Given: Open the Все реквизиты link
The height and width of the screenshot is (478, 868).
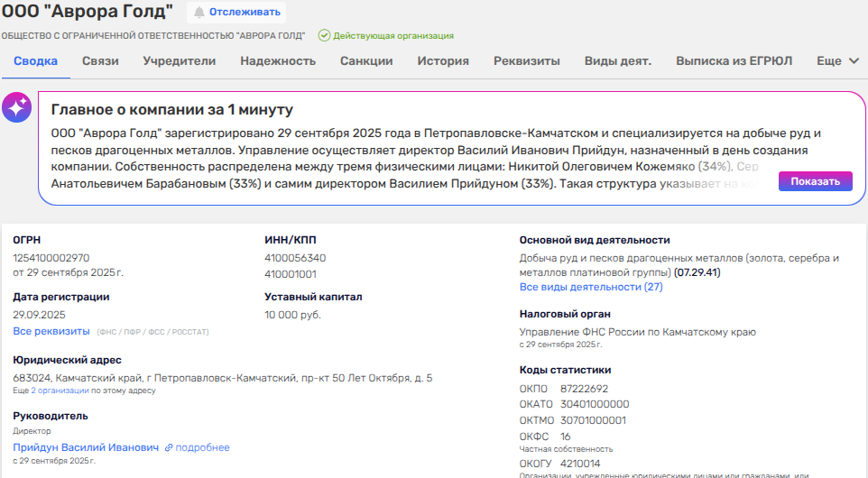Looking at the screenshot, I should (x=51, y=332).
